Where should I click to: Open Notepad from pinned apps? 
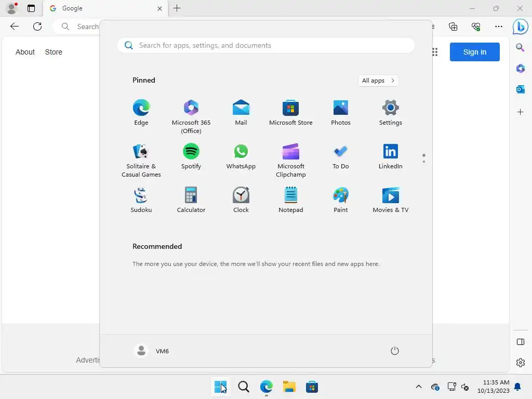coord(291,200)
